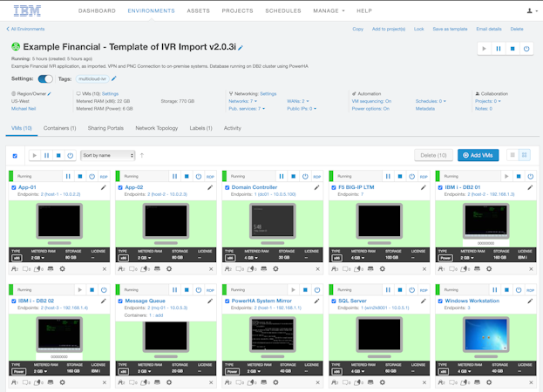Reverse sort order with arrow icon
Viewport: 543px width, 392px height.
[x=142, y=155]
